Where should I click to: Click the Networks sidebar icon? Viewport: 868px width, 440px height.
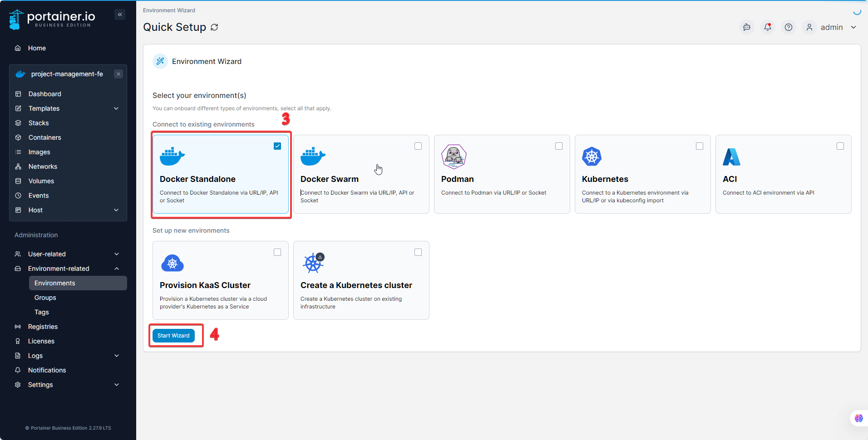point(18,166)
